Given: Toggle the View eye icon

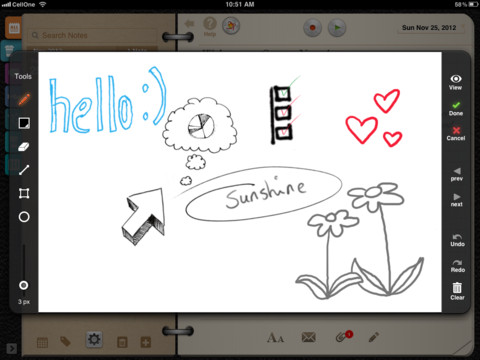Looking at the screenshot, I should (456, 82).
